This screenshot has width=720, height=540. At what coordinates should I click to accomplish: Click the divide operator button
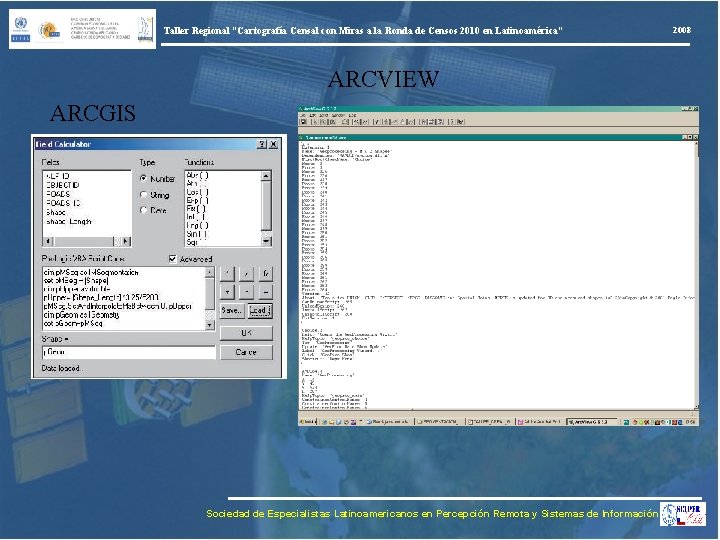tap(247, 274)
